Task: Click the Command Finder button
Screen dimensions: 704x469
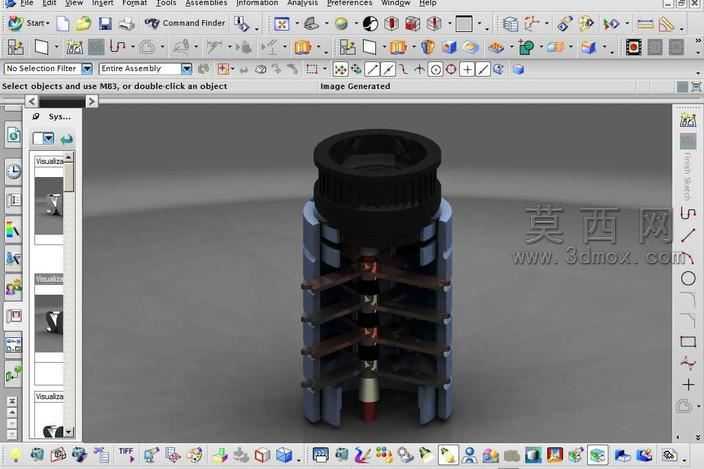Action: (x=185, y=23)
